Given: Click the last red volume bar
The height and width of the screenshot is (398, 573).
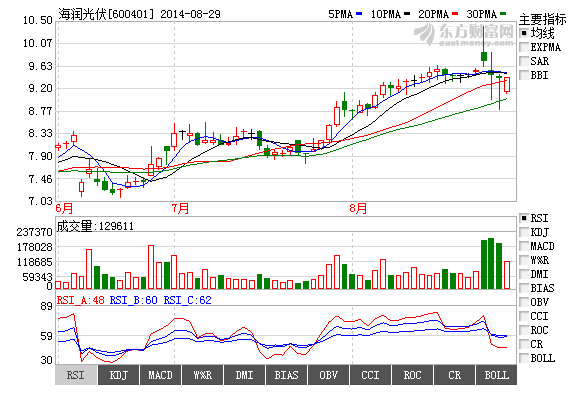Looking at the screenshot, I should click(507, 275).
